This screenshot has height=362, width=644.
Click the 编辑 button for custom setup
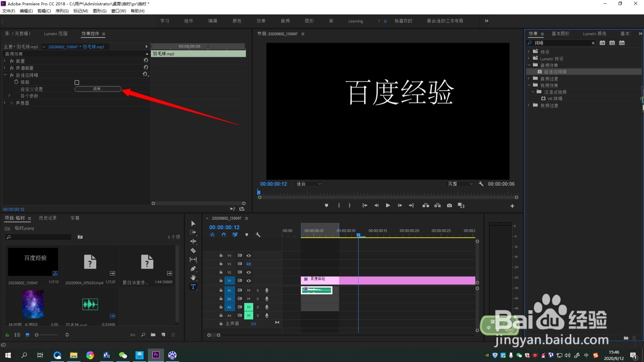coord(98,89)
